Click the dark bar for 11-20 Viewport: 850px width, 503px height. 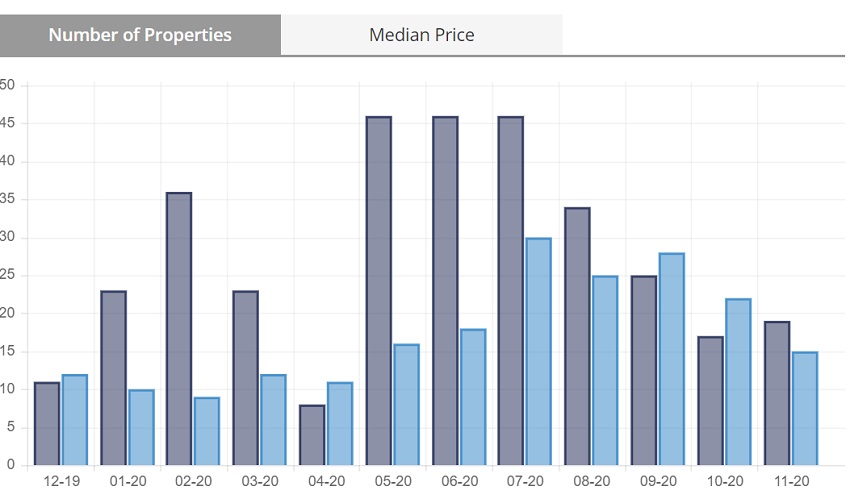coord(777,393)
